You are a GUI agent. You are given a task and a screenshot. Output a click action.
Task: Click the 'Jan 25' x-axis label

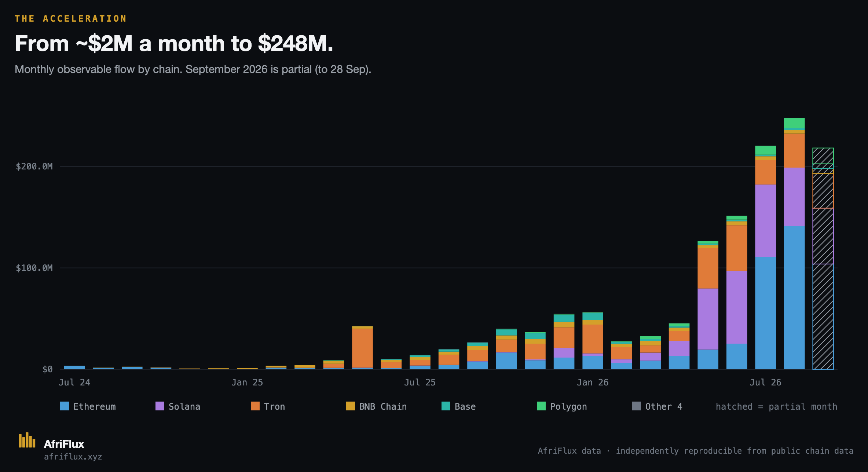click(x=247, y=382)
